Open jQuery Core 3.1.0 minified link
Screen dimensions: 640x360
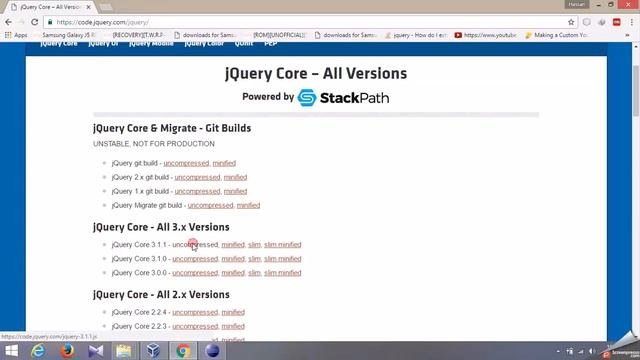click(x=233, y=259)
